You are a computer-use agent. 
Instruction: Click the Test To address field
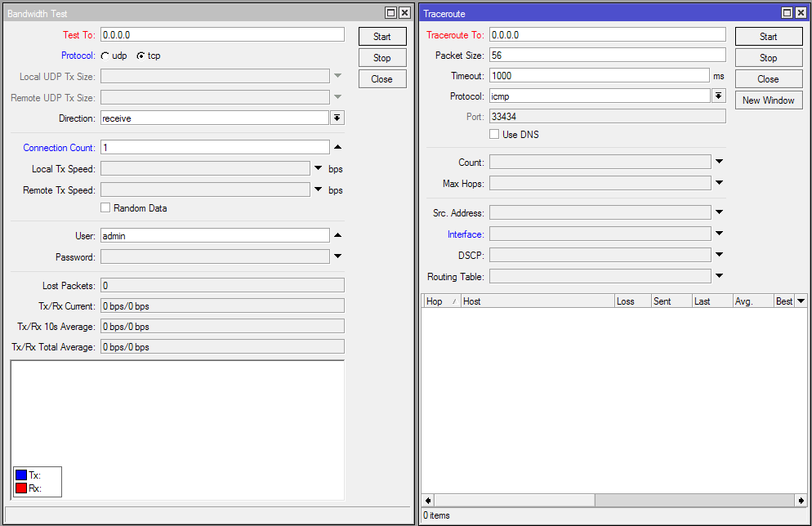(x=222, y=34)
